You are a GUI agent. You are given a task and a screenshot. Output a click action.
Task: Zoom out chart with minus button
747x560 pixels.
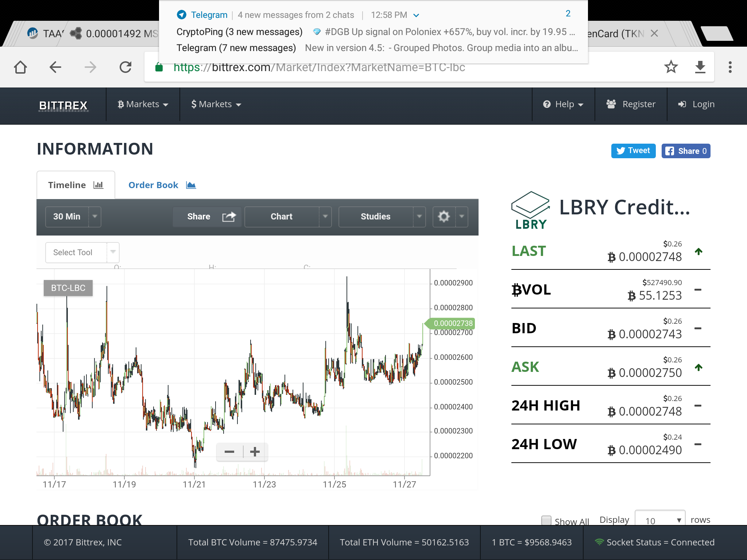pyautogui.click(x=229, y=452)
